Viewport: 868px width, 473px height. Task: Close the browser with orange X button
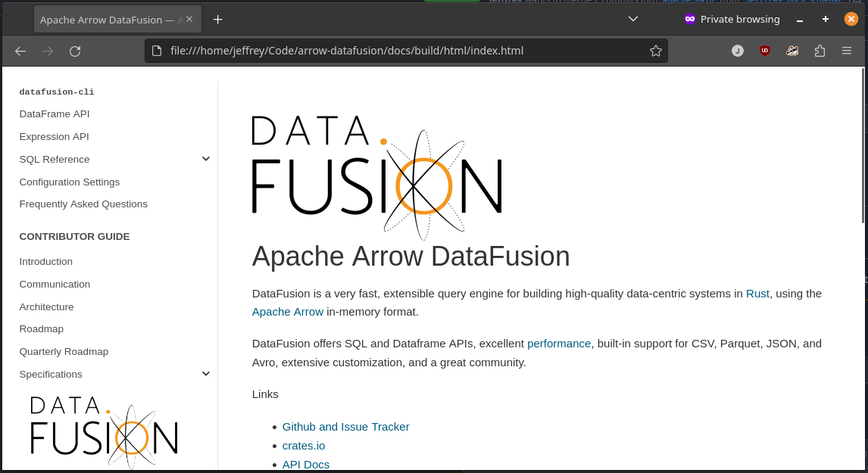coord(851,20)
